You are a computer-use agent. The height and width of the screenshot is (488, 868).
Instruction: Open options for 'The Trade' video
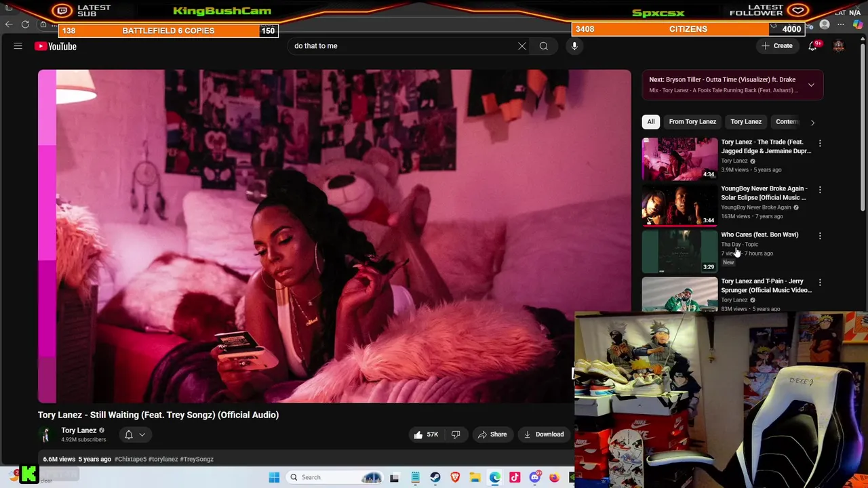(820, 144)
